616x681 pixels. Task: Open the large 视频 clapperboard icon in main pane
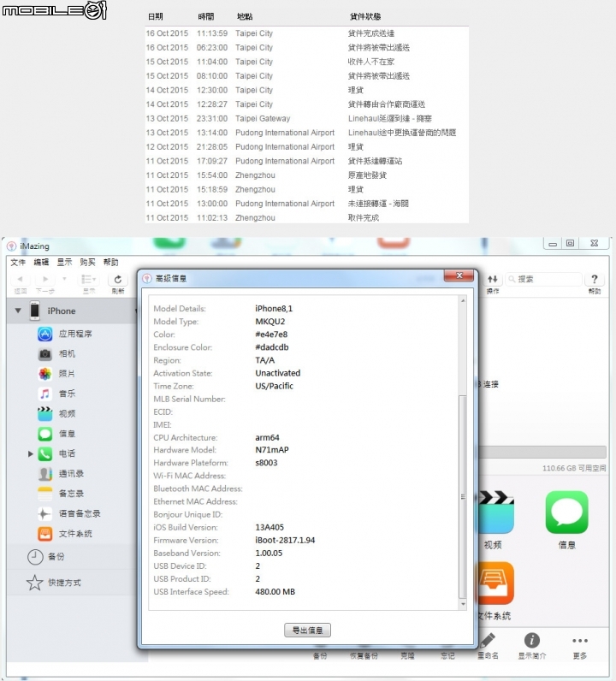pos(496,512)
